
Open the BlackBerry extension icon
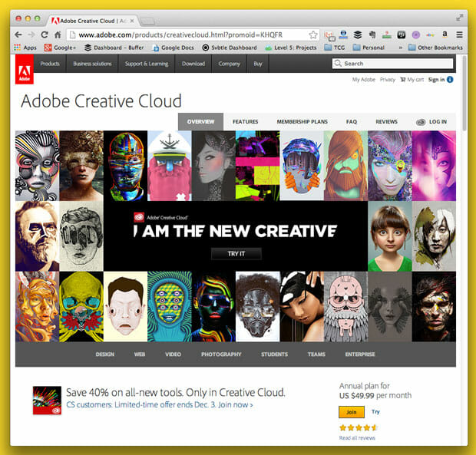coord(402,35)
